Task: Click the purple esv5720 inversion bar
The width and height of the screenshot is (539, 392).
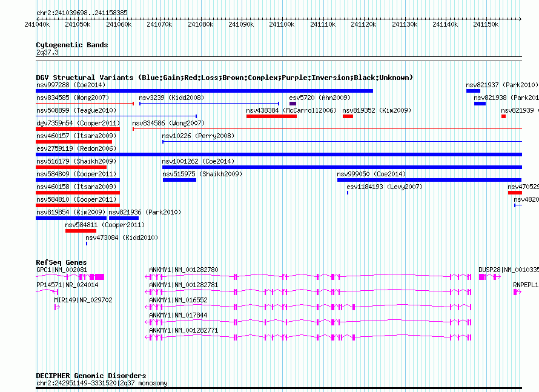Action: tap(293, 104)
